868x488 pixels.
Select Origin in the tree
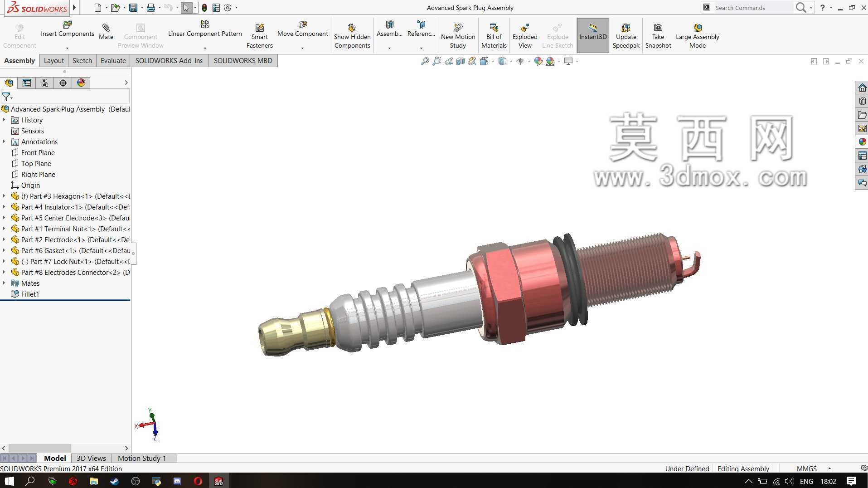pos(25,185)
